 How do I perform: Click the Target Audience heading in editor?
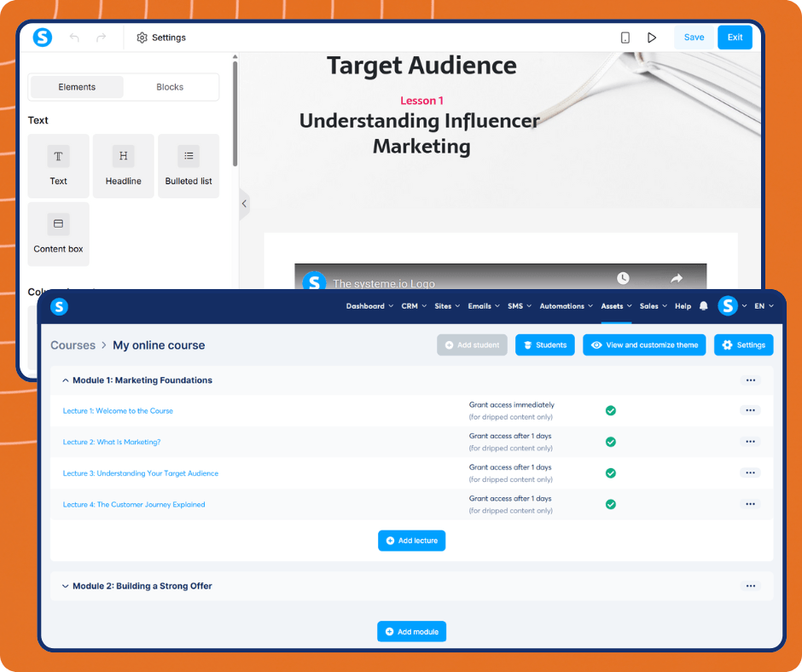point(421,66)
